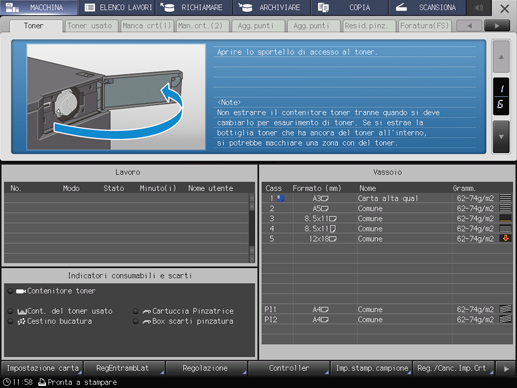Close the help screen with X
The height and width of the screenshot is (388, 517).
(x=504, y=8)
